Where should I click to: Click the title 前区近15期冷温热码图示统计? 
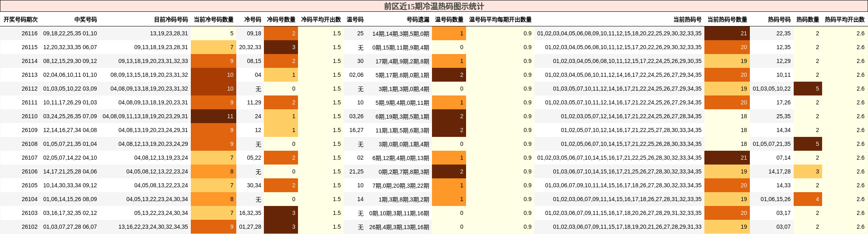point(434,6)
